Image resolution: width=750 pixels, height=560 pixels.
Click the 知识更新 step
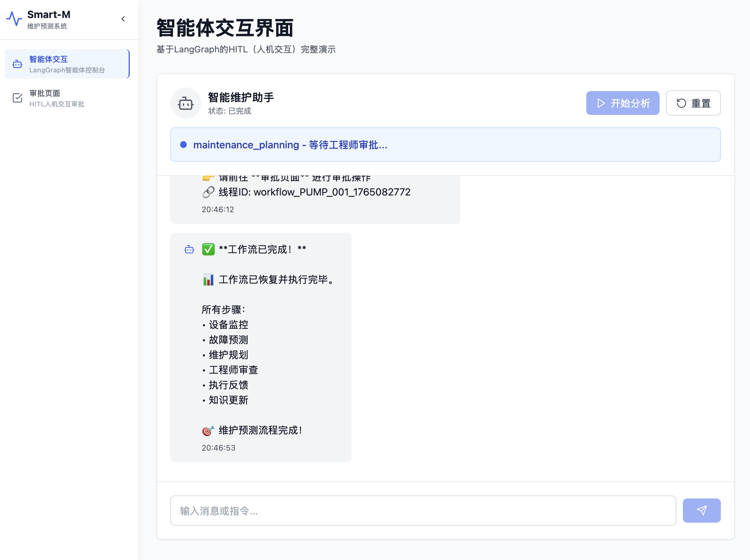pyautogui.click(x=228, y=400)
